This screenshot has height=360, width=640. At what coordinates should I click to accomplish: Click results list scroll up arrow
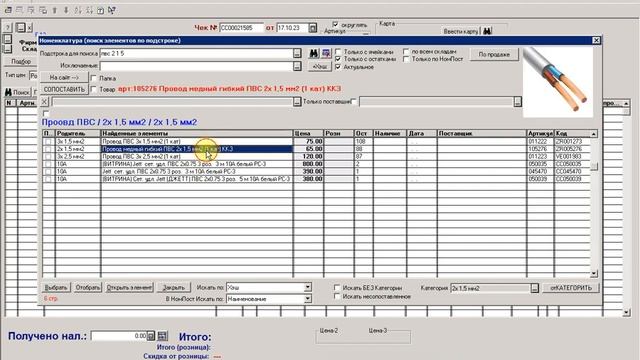click(594, 134)
